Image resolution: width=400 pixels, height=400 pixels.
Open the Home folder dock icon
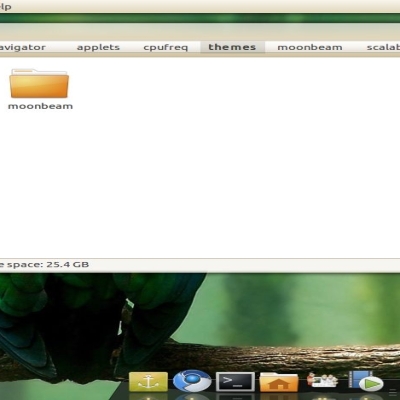click(279, 382)
